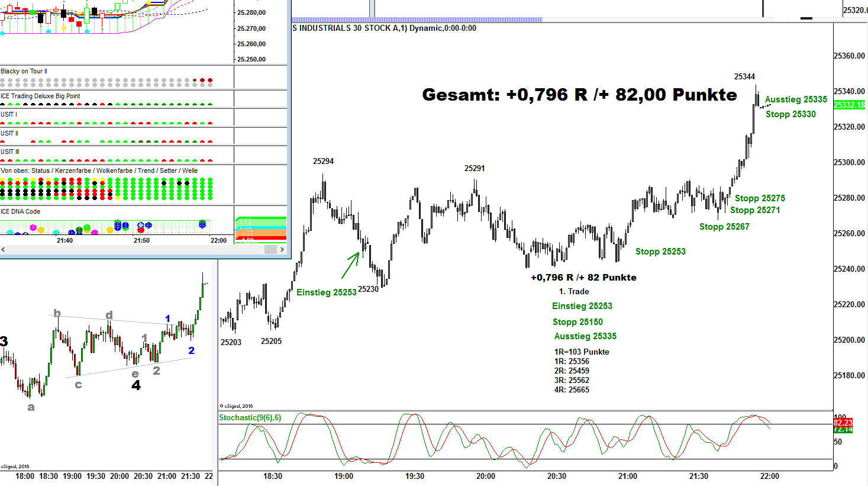Click the right scroll arrow under indicator panel
Image resolution: width=868 pixels, height=486 pixels.
coord(282,249)
